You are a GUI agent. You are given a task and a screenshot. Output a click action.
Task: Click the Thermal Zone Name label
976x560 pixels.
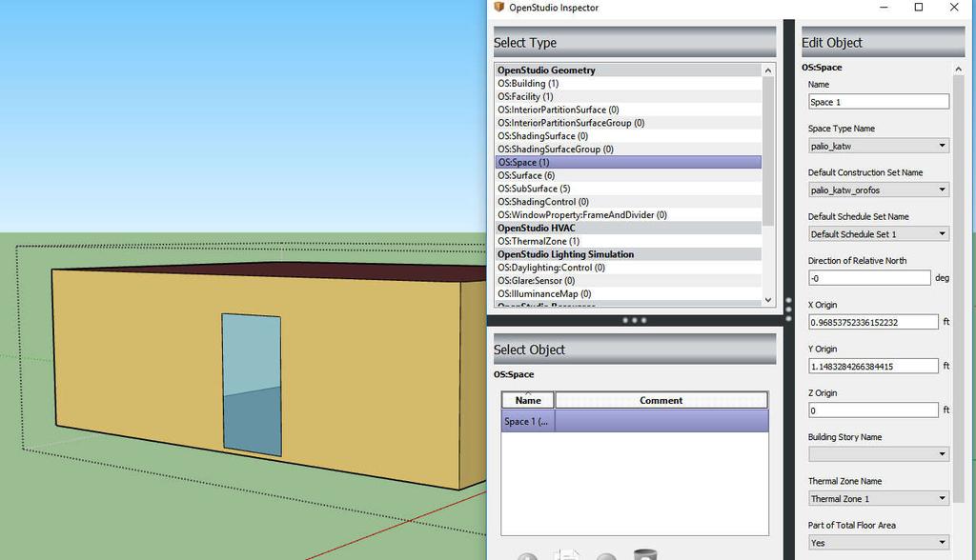844,481
